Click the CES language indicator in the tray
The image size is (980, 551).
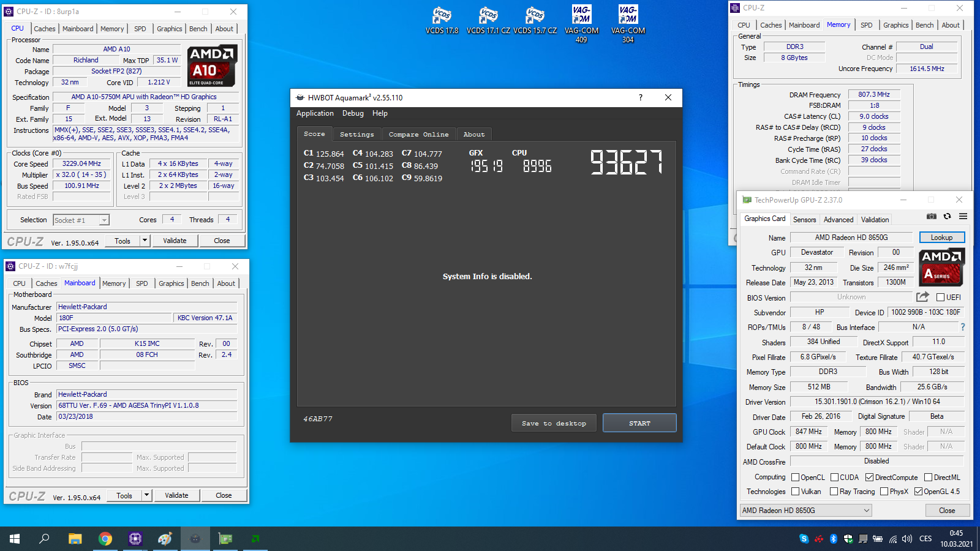pyautogui.click(x=926, y=539)
